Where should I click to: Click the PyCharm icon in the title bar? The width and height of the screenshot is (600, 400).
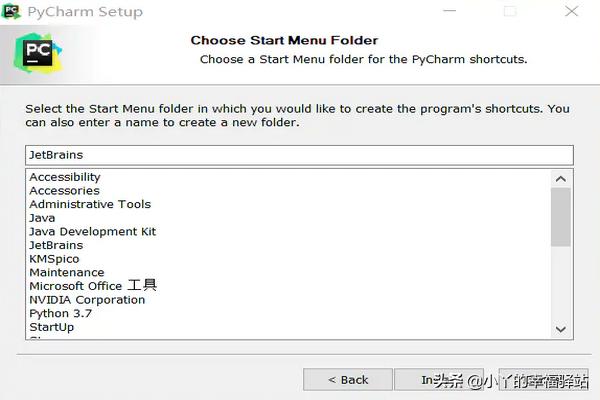tap(11, 12)
